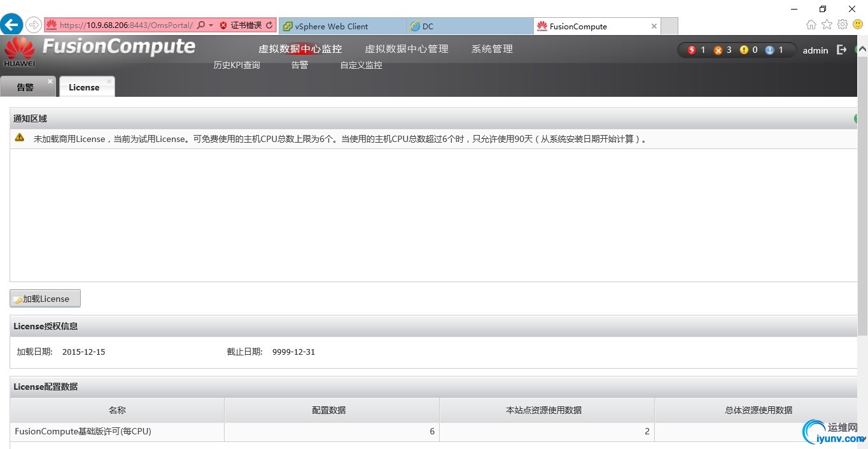
Task: Close the 告警 page tab
Action: point(50,82)
